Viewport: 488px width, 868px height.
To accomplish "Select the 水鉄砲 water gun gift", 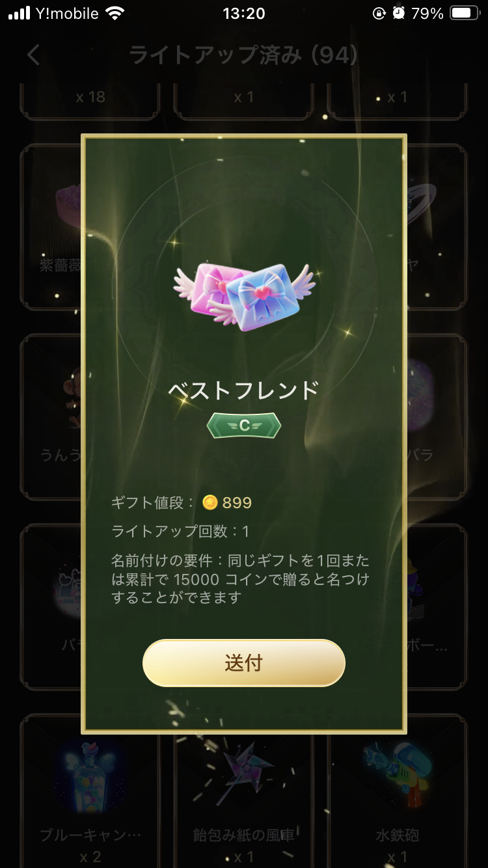I will 397,791.
